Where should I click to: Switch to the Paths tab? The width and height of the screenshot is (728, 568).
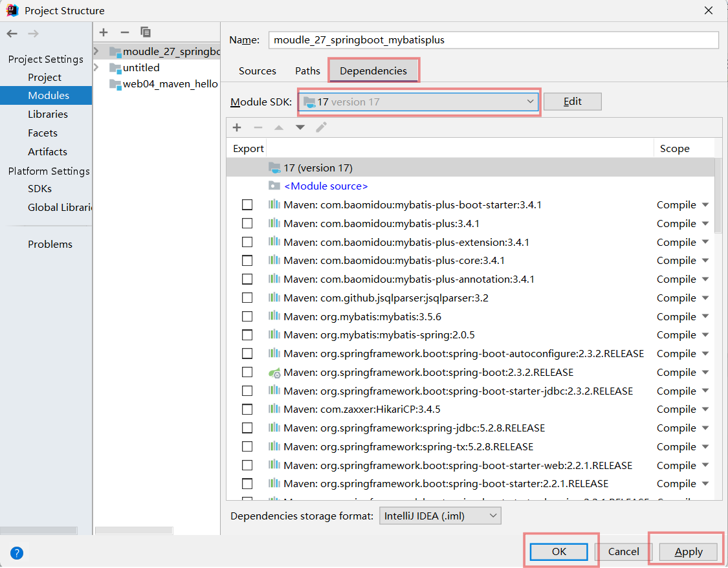pyautogui.click(x=307, y=71)
